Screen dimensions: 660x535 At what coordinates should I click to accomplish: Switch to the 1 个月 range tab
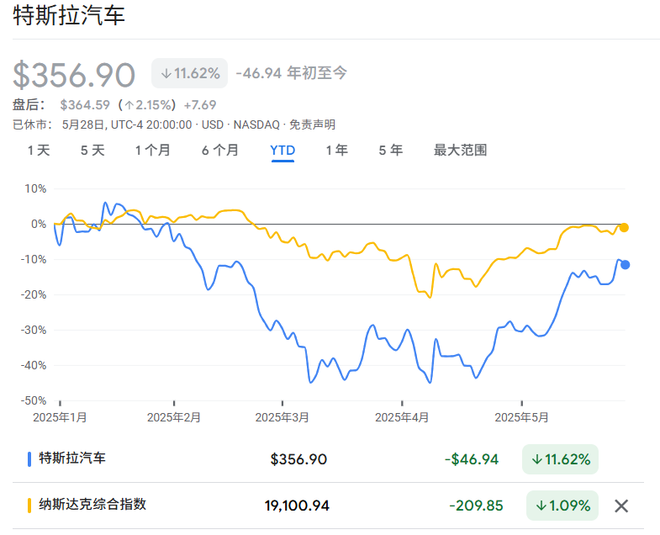tap(152, 150)
